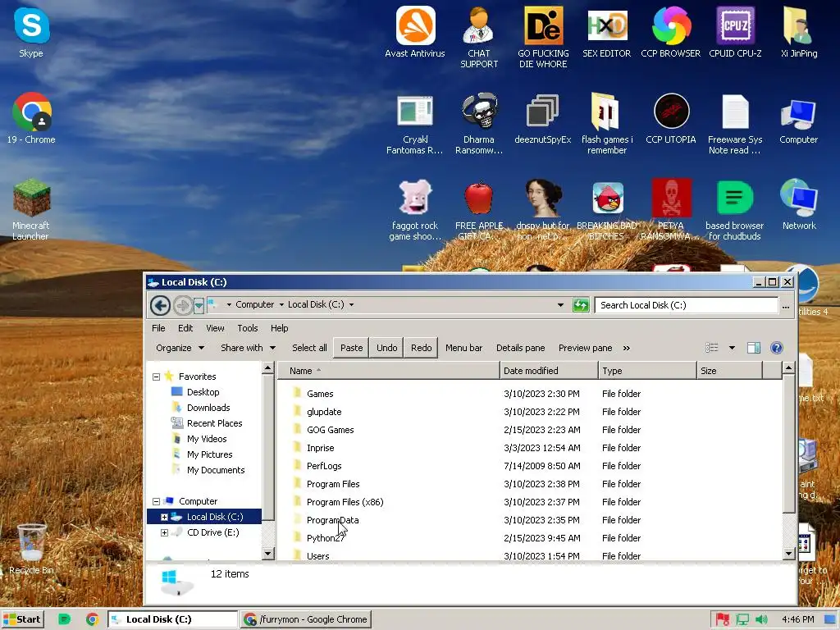
Task: Open the Share with dropdown
Action: [x=248, y=348]
